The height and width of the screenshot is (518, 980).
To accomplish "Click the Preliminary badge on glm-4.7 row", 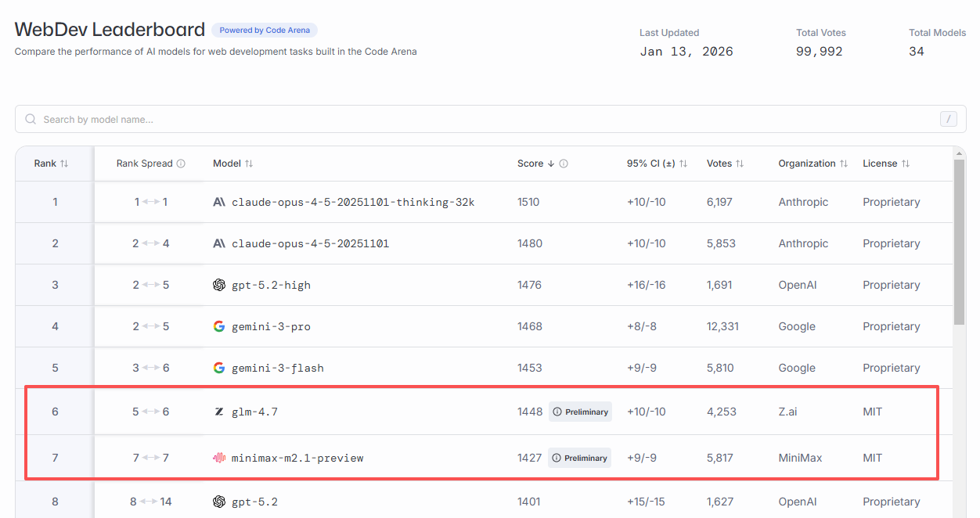I will (580, 412).
